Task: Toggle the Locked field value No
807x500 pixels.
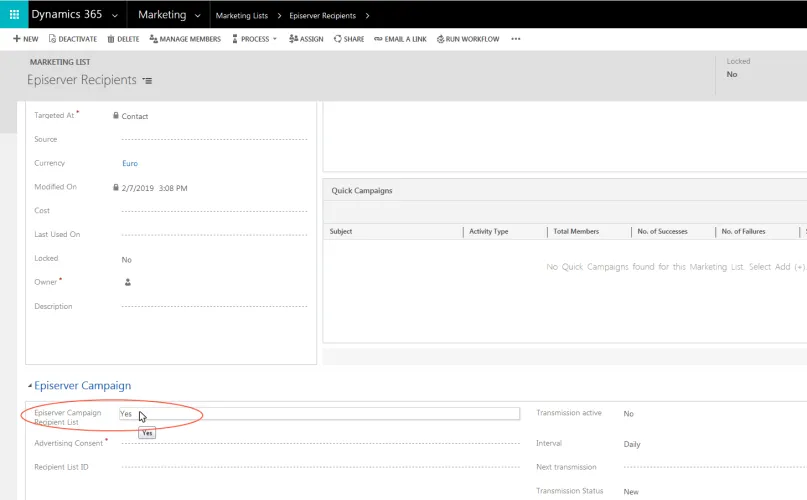Action: pyautogui.click(x=127, y=260)
